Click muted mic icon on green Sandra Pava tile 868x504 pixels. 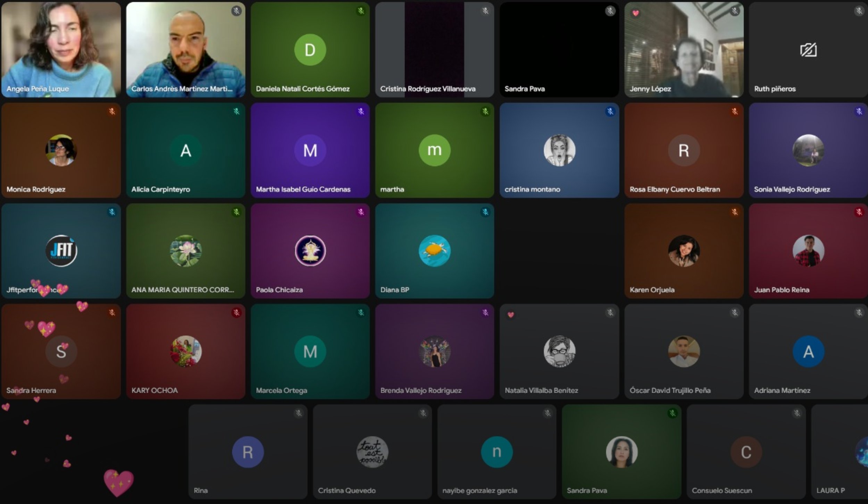(x=673, y=413)
